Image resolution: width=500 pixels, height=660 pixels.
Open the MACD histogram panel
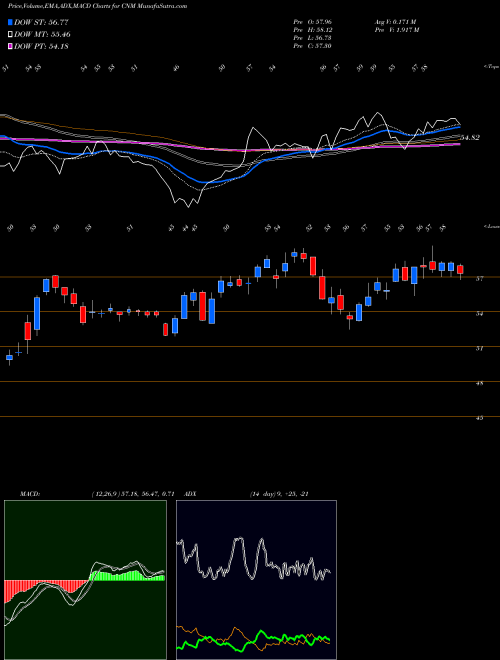pyautogui.click(x=85, y=580)
